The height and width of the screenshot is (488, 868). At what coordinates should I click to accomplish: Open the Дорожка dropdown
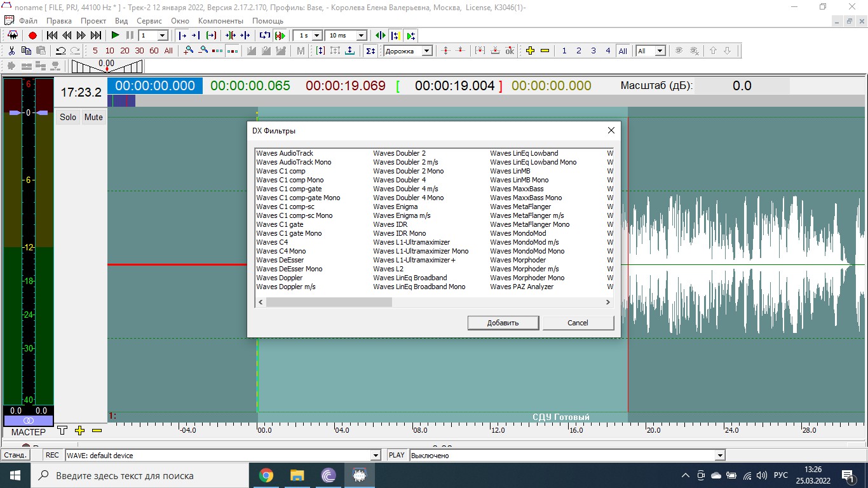[408, 51]
